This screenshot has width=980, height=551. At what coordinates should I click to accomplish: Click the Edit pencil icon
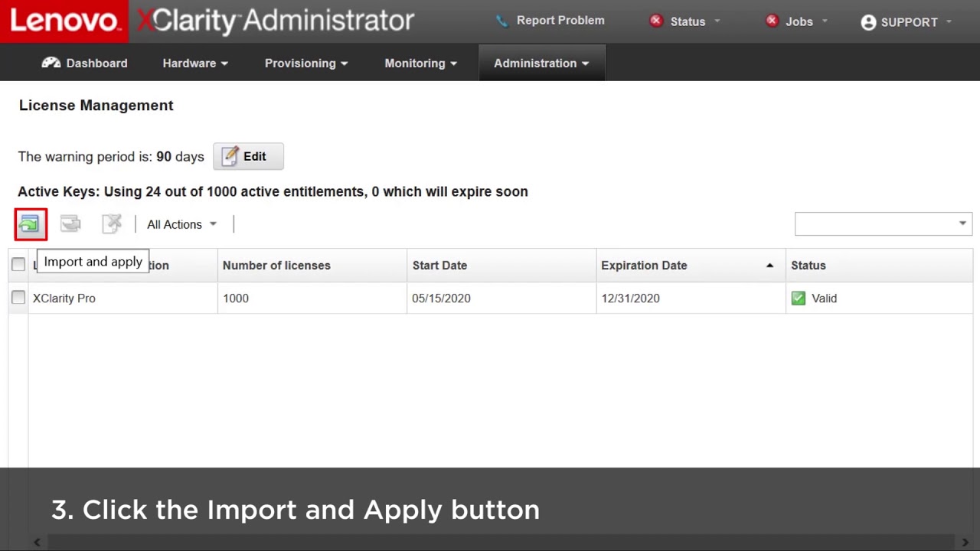230,156
